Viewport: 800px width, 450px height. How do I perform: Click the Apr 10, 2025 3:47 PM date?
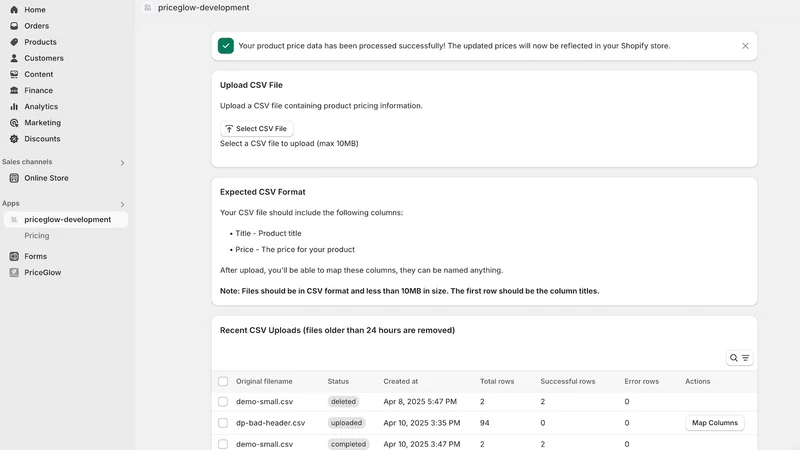pyautogui.click(x=421, y=444)
